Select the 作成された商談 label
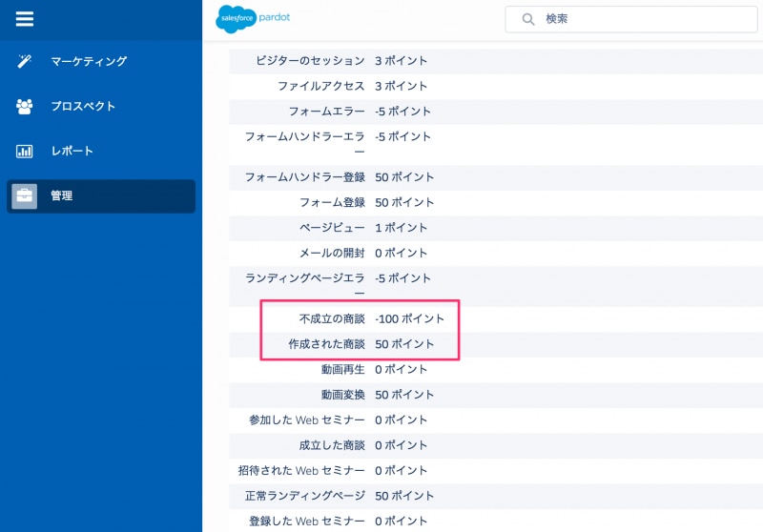 tap(327, 344)
